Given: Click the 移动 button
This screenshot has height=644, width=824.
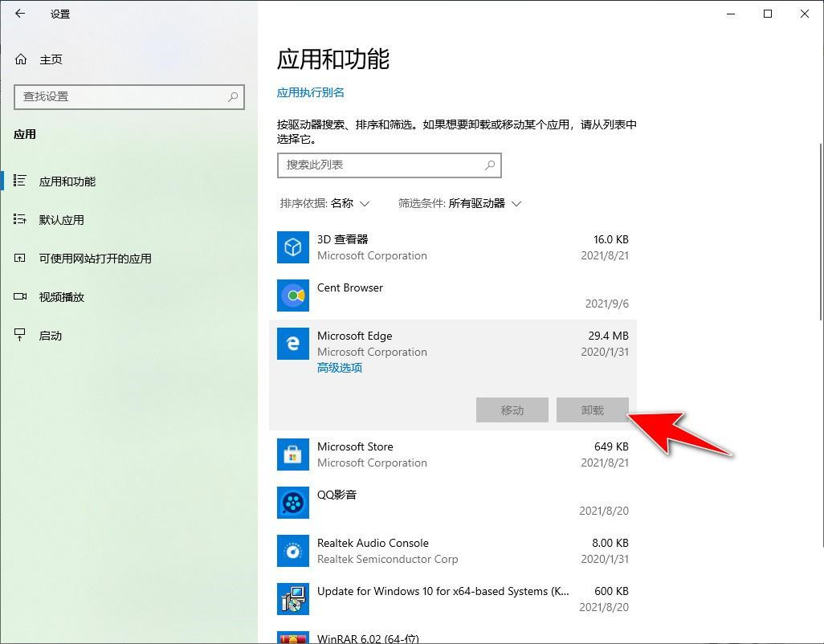Looking at the screenshot, I should tap(512, 410).
